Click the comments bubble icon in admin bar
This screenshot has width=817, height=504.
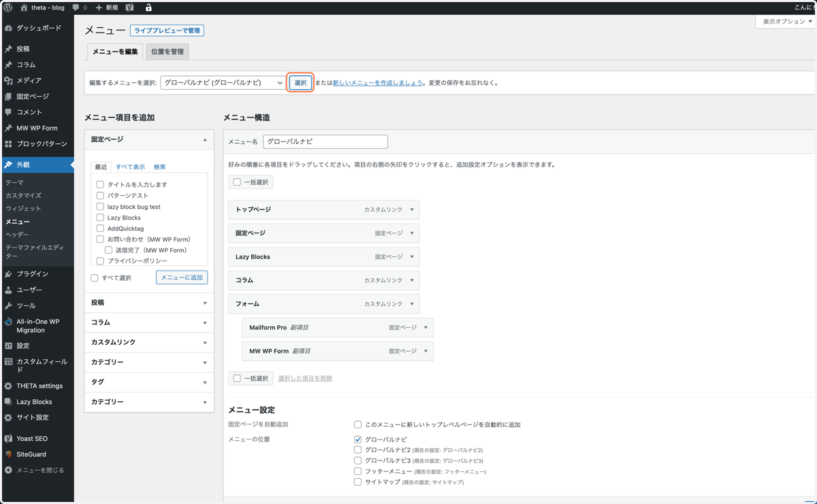[76, 7]
